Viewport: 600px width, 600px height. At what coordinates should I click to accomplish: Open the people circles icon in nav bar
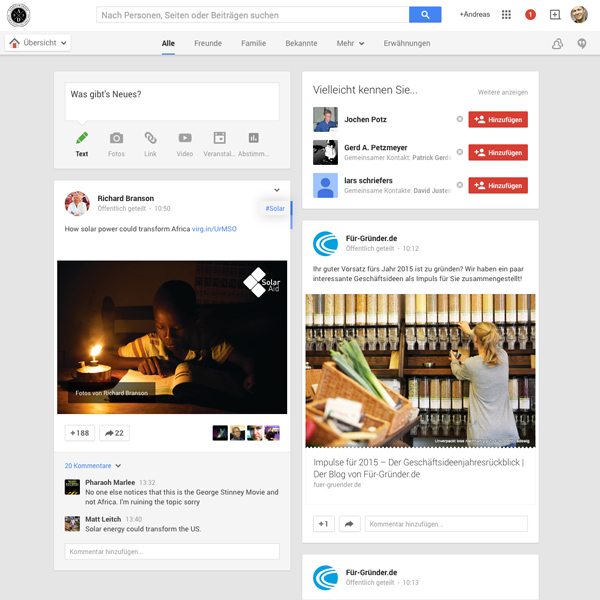tap(557, 44)
